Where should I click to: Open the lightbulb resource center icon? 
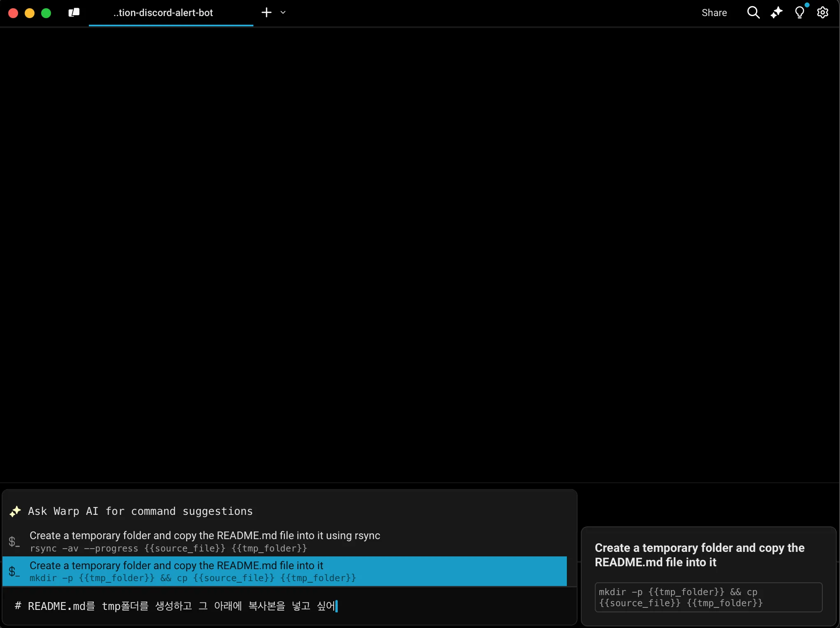799,13
